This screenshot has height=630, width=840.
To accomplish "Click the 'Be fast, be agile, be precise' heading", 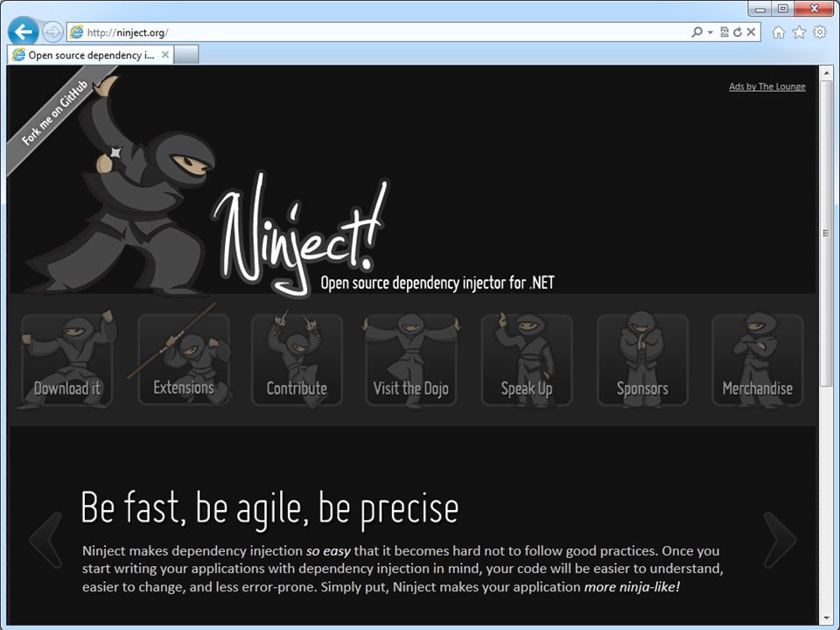I will pyautogui.click(x=269, y=507).
